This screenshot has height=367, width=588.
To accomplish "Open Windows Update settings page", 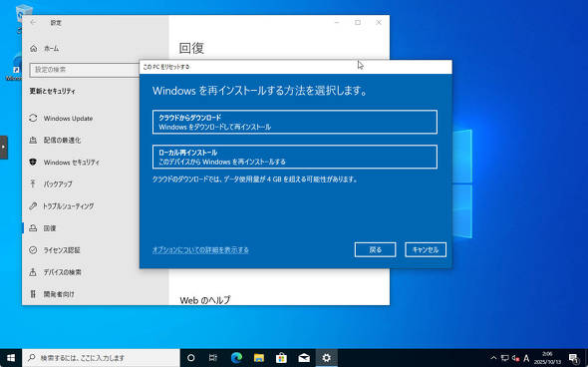I will pos(68,119).
